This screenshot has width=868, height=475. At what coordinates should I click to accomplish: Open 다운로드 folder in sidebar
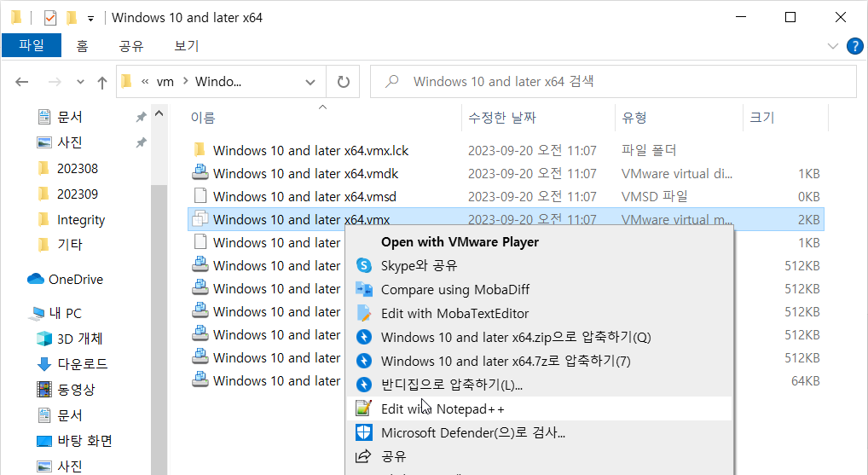[x=83, y=364]
